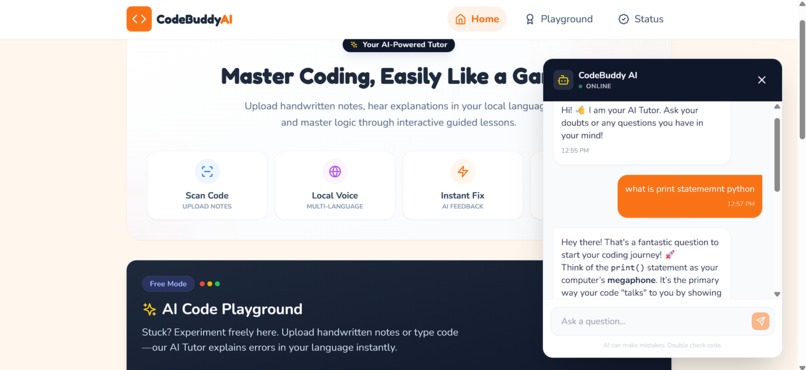Click the 'what is print statememnt python' message
Viewport: 806px width, 370px height.
(x=690, y=196)
